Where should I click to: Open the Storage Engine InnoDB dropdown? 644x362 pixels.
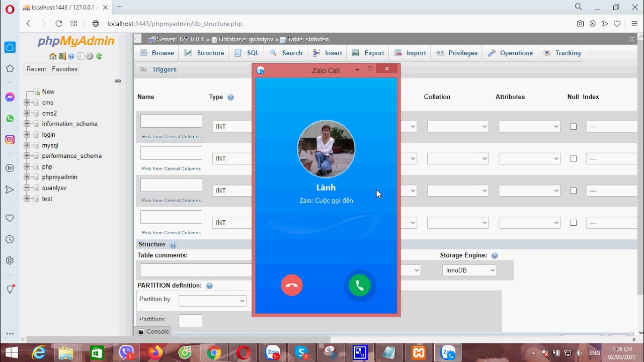(x=469, y=270)
